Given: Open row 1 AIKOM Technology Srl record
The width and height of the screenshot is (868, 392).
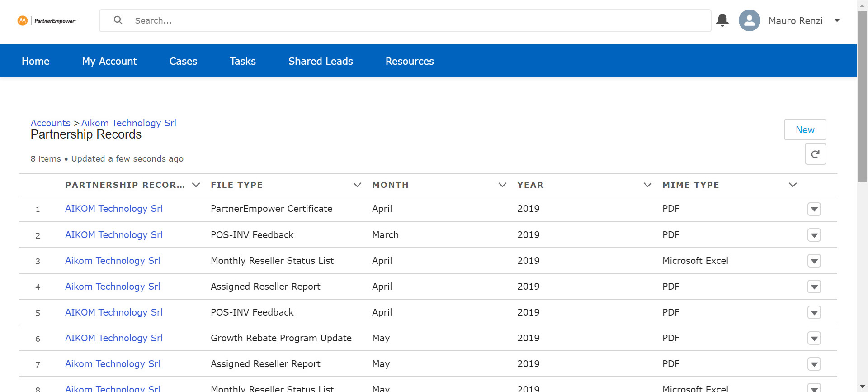Looking at the screenshot, I should pyautogui.click(x=114, y=209).
